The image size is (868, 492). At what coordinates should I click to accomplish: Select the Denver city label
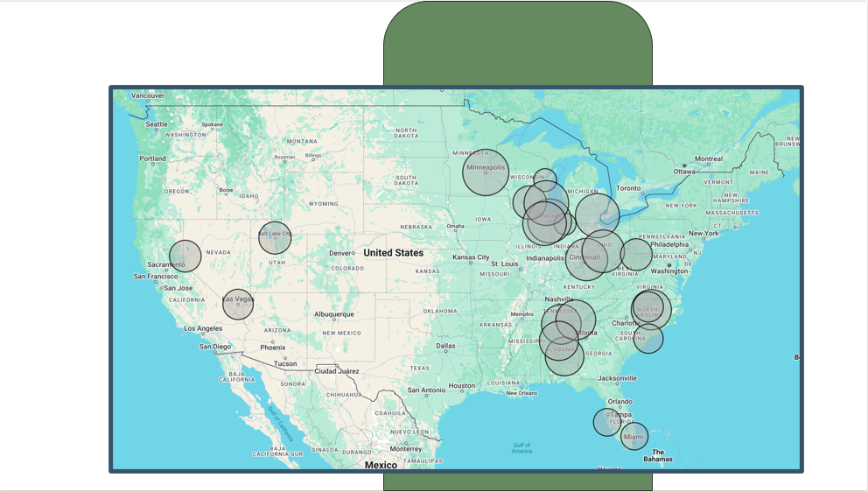[340, 253]
